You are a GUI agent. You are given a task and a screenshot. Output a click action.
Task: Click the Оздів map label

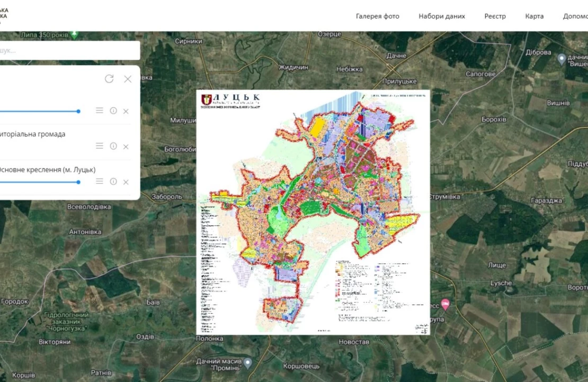tap(145, 336)
